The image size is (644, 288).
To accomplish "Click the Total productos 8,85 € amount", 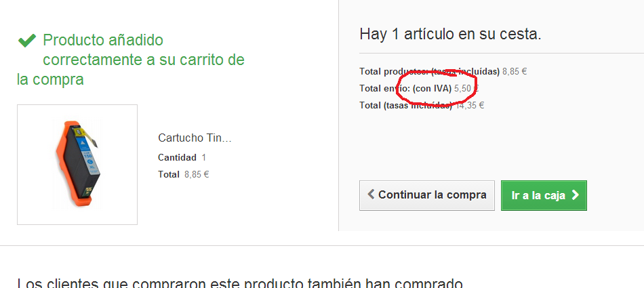I will pos(515,71).
